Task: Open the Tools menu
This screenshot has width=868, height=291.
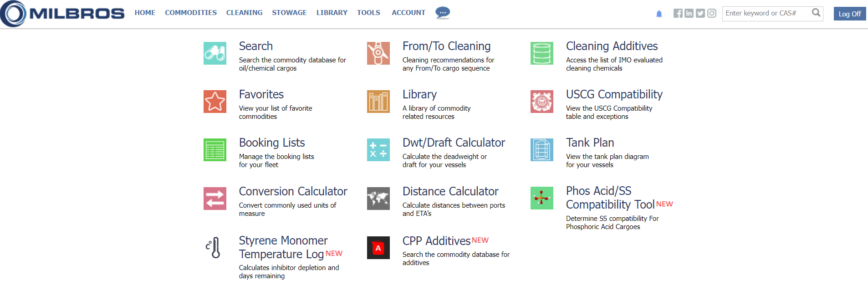Action: (368, 13)
